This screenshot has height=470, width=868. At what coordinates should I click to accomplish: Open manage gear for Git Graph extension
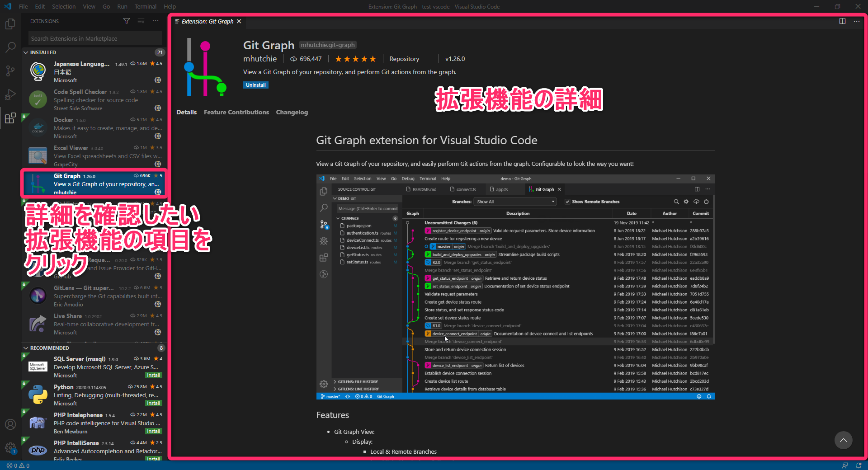(158, 192)
